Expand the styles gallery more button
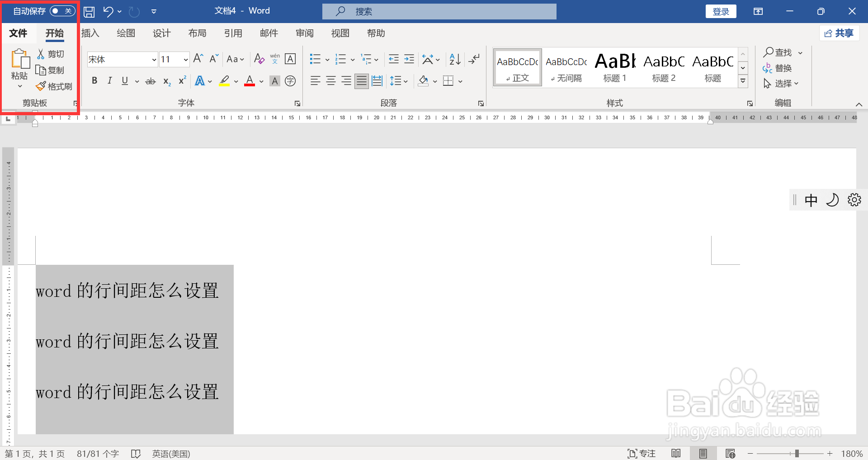The image size is (868, 460). coord(743,81)
